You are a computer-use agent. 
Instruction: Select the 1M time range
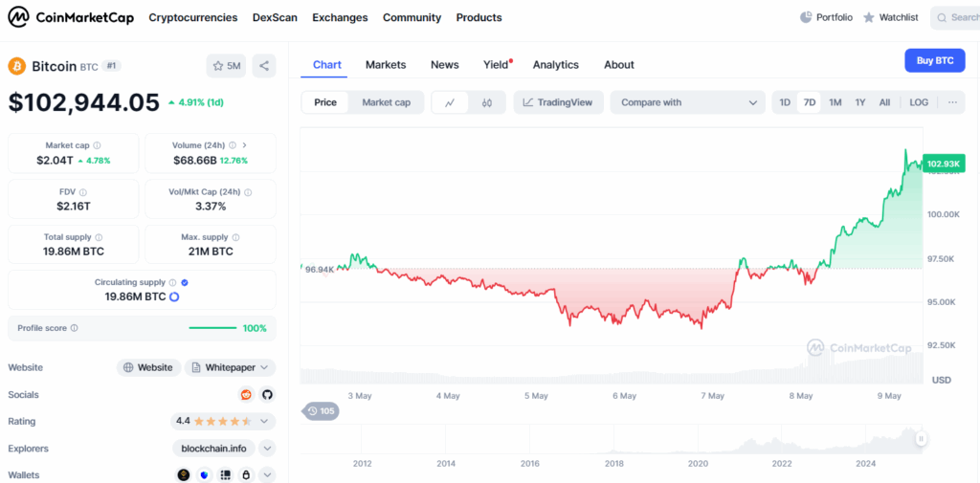point(835,102)
